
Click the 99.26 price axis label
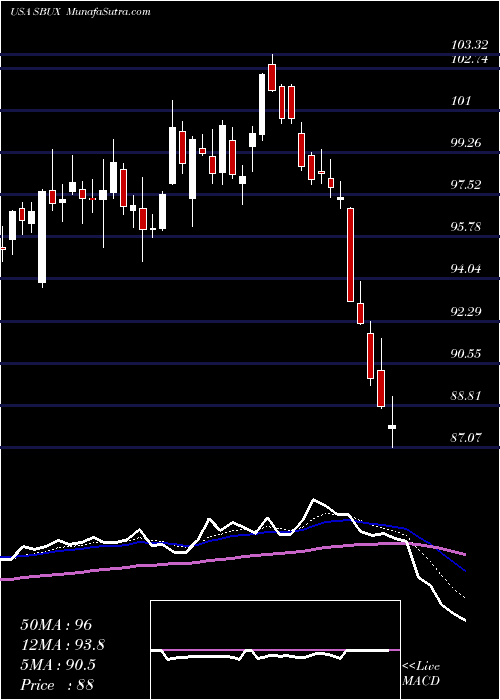pos(466,142)
